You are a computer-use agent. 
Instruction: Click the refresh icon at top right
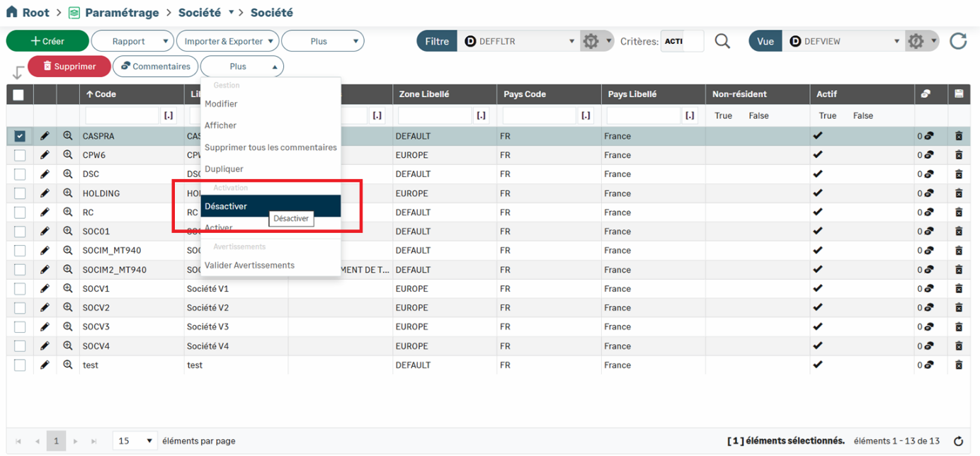click(958, 42)
